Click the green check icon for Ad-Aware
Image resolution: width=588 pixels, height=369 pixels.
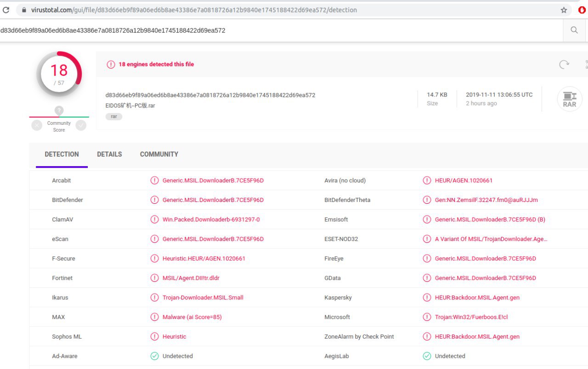[x=155, y=356]
